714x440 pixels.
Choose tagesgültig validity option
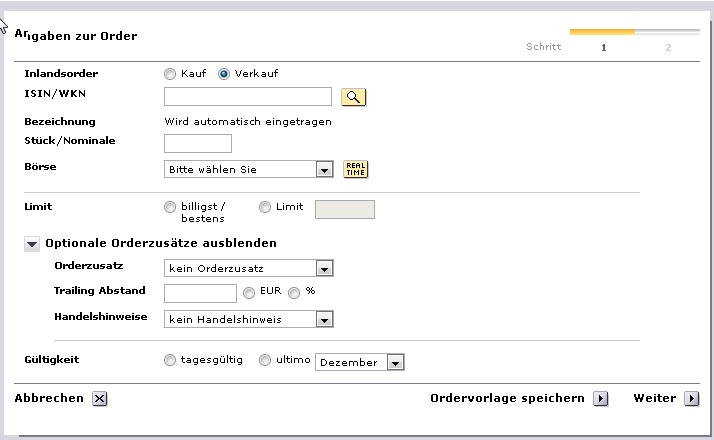[x=169, y=360]
